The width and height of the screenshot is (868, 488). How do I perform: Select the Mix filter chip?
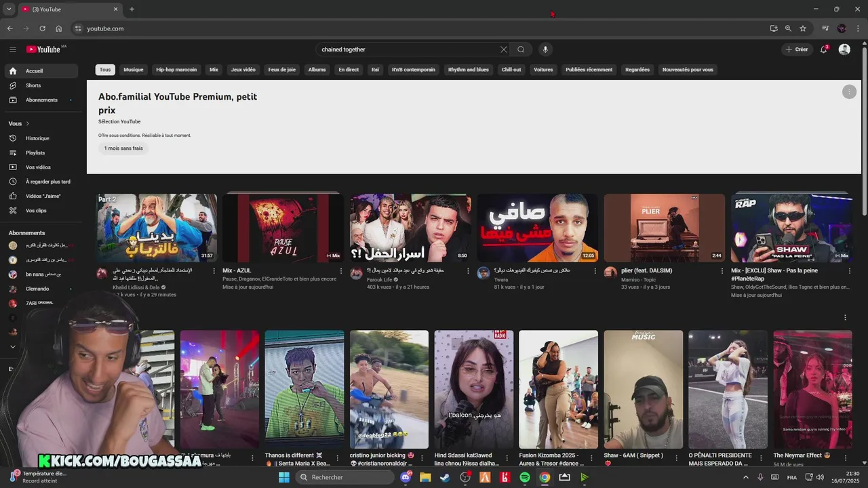[214, 70]
